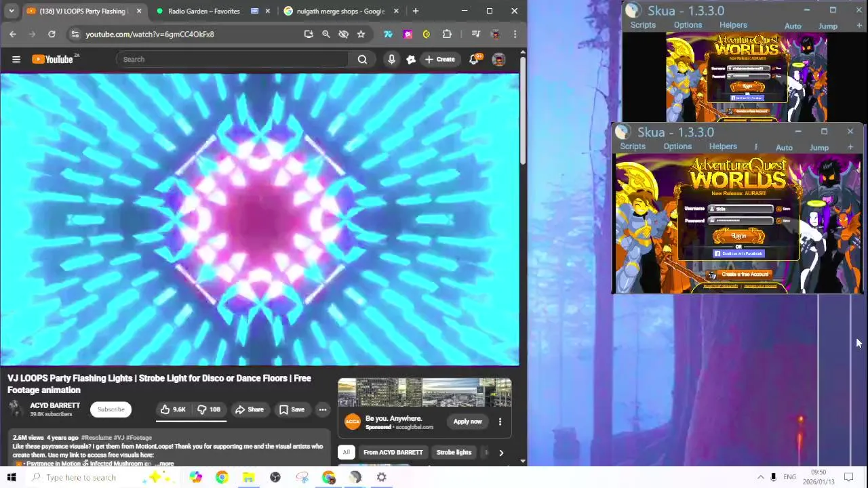Open the media controls icon in Chrome toolbar
Screen dimensions: 868x488
(475, 34)
